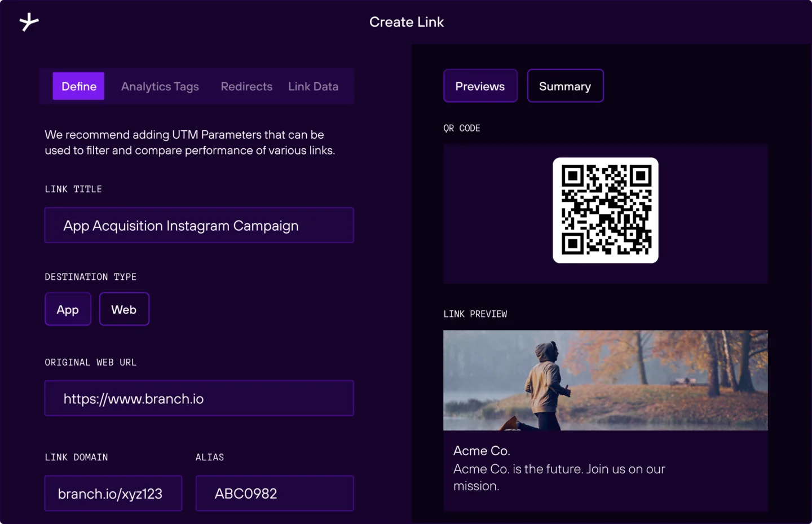The width and height of the screenshot is (812, 524).
Task: Click the Original Web URL field
Action: 199,399
